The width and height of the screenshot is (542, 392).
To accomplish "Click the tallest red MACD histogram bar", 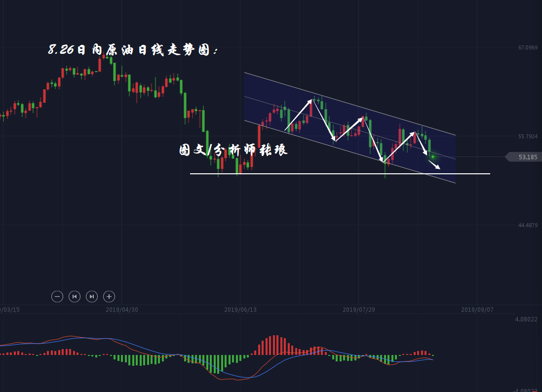I will tap(277, 345).
